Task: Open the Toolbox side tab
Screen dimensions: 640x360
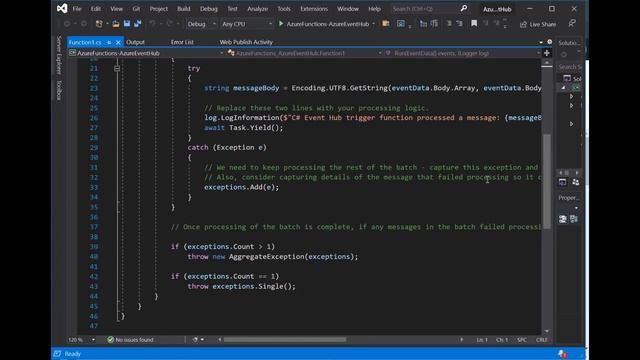Action: point(59,90)
